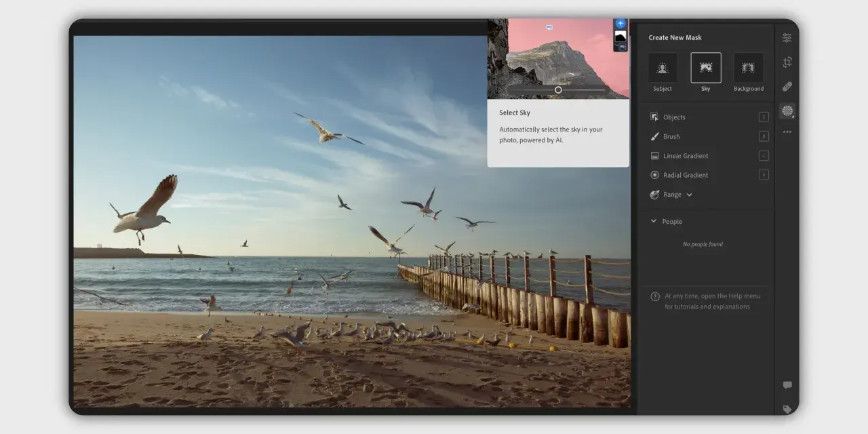Select the Healing bandage tool
Screen dimensions: 868x434
tap(787, 87)
